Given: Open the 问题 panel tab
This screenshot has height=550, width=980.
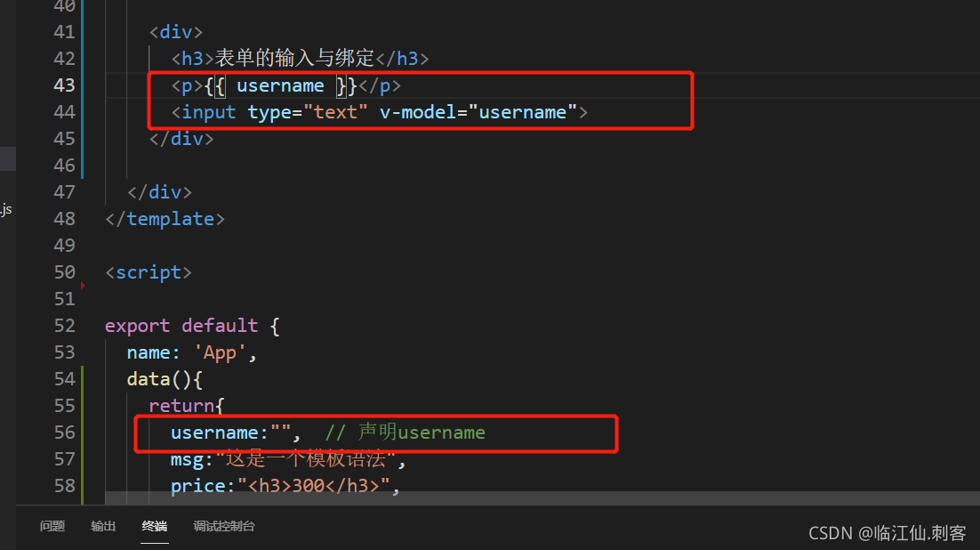Looking at the screenshot, I should tap(52, 526).
